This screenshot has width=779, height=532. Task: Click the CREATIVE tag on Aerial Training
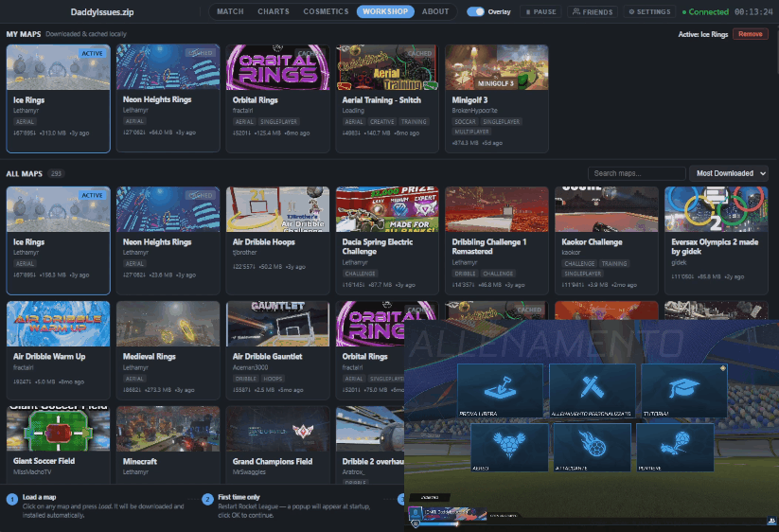point(382,122)
